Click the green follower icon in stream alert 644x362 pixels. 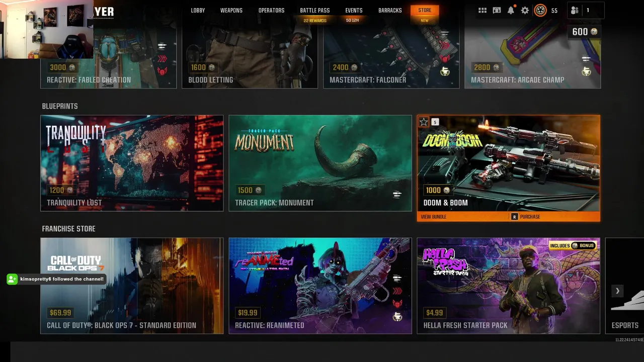[x=12, y=279]
